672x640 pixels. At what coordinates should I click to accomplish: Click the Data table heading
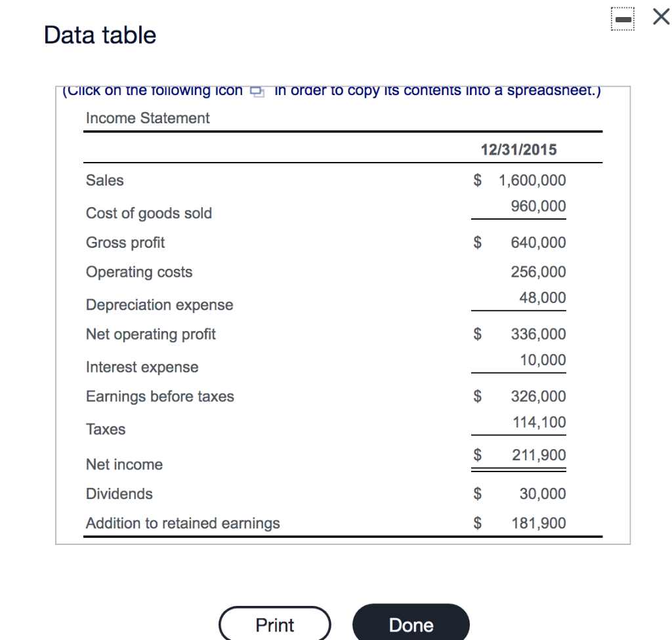(100, 35)
